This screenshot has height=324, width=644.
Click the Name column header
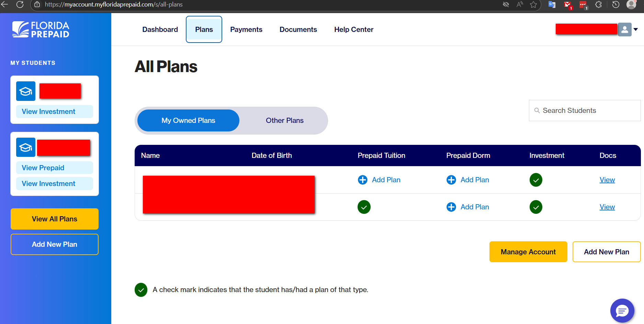(x=150, y=155)
